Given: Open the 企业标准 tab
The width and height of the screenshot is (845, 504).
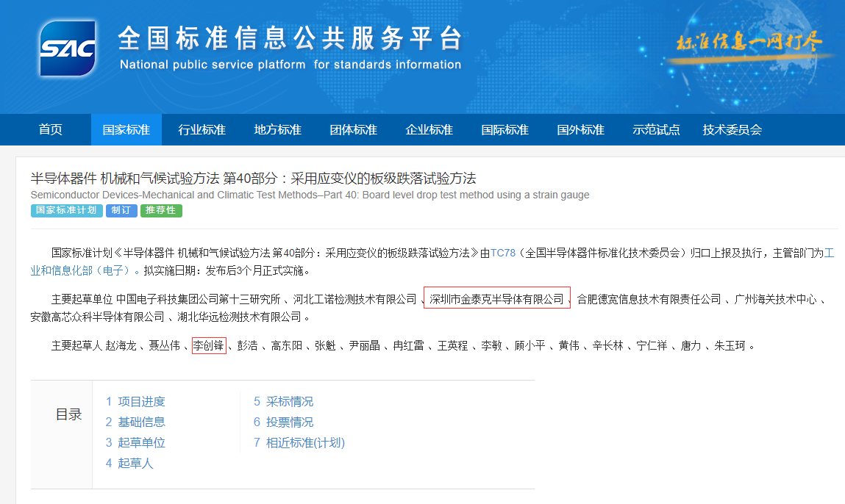Looking at the screenshot, I should [x=429, y=130].
